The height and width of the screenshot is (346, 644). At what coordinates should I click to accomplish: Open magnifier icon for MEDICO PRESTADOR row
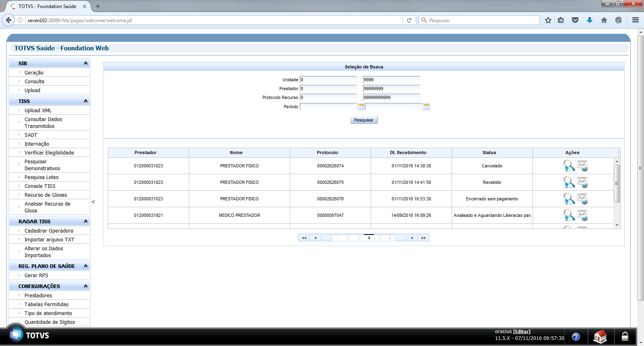click(x=569, y=215)
